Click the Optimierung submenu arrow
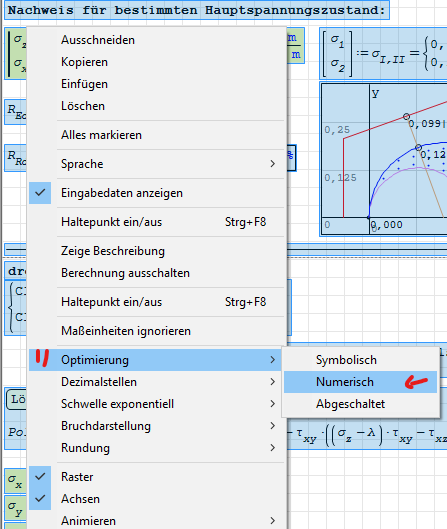The image size is (447, 529). tap(273, 360)
